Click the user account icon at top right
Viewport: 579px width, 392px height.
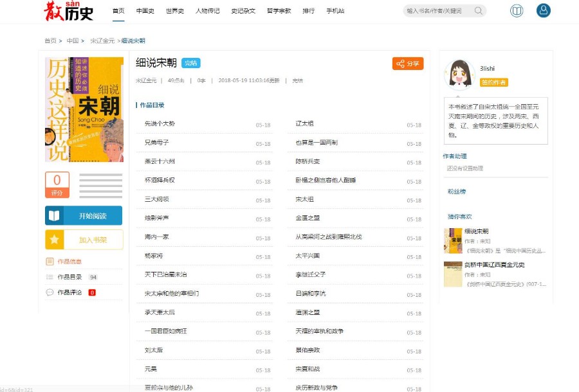tap(544, 10)
